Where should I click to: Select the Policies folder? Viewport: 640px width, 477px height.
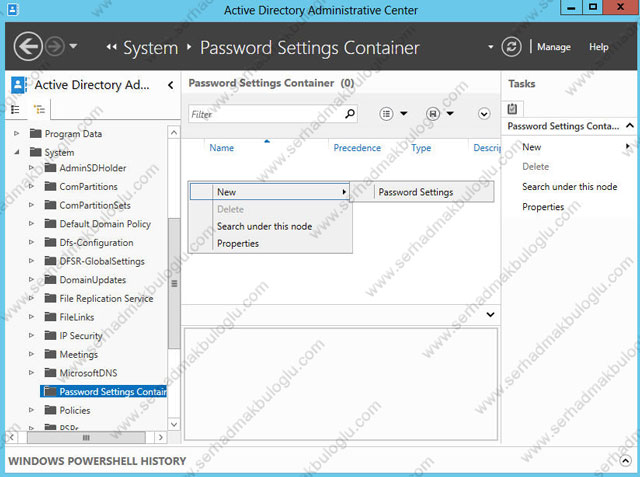pos(67,410)
